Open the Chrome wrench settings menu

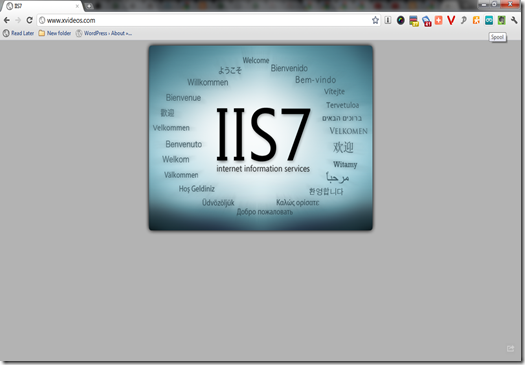tap(514, 20)
